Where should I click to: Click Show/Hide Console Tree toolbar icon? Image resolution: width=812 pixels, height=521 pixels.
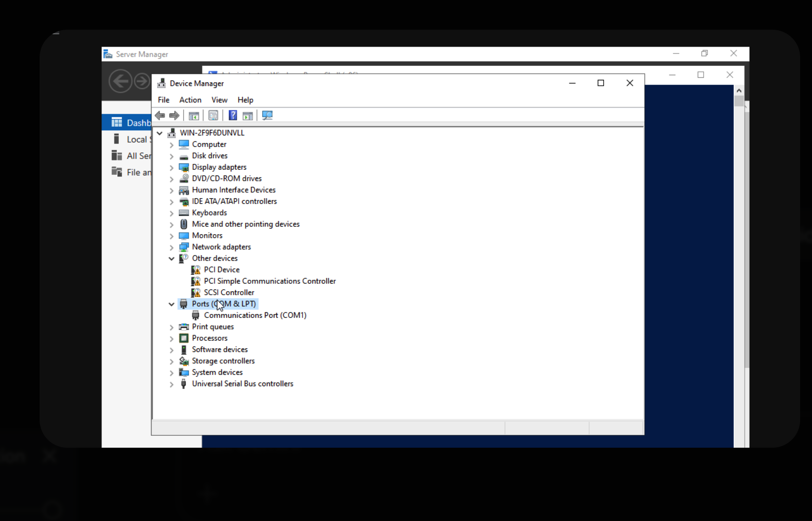point(194,115)
